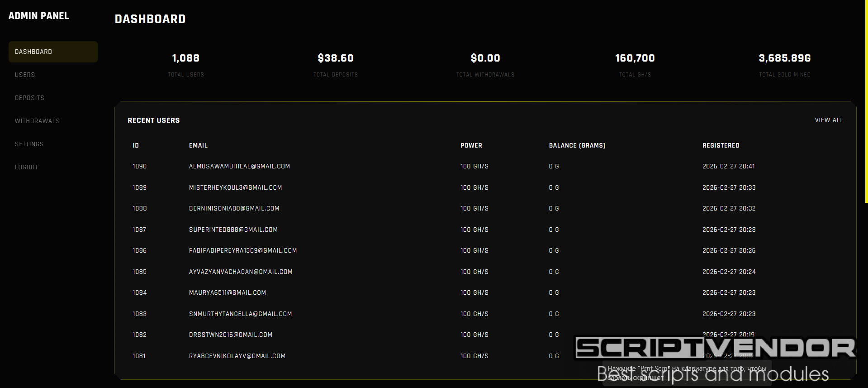Open Settings from sidebar

point(29,144)
